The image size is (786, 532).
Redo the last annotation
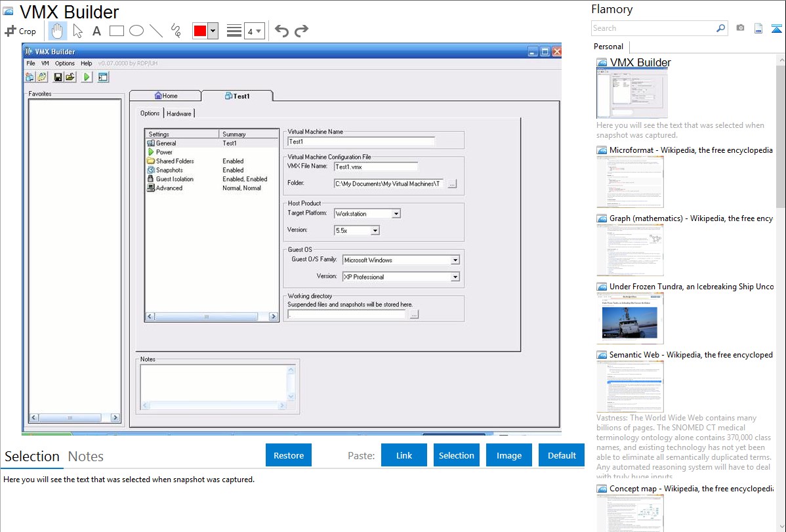301,31
